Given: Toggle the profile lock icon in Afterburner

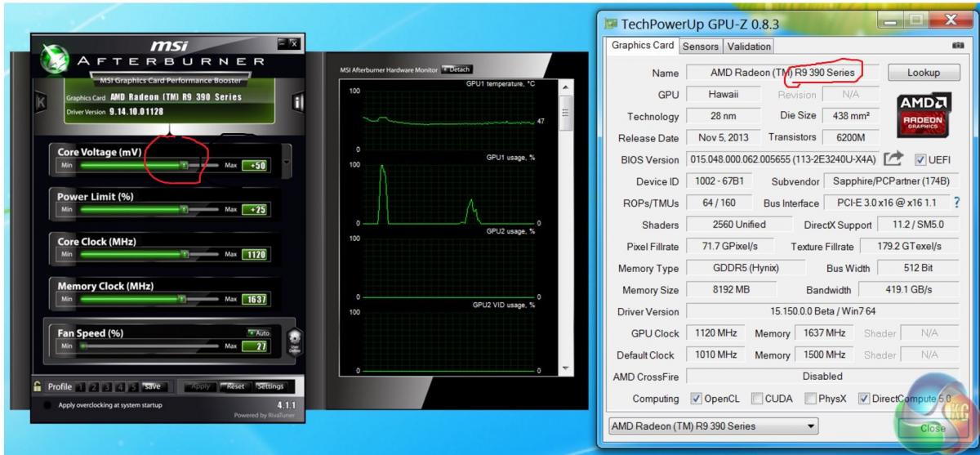Looking at the screenshot, I should tap(38, 386).
